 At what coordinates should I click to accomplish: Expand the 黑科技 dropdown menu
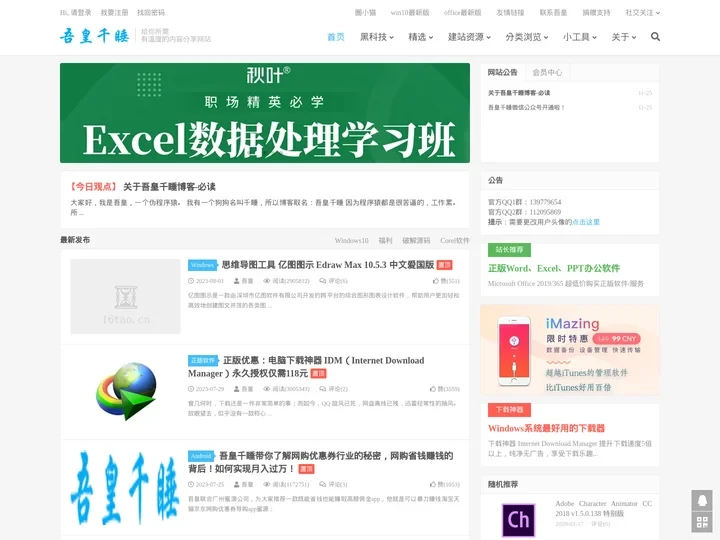click(377, 37)
